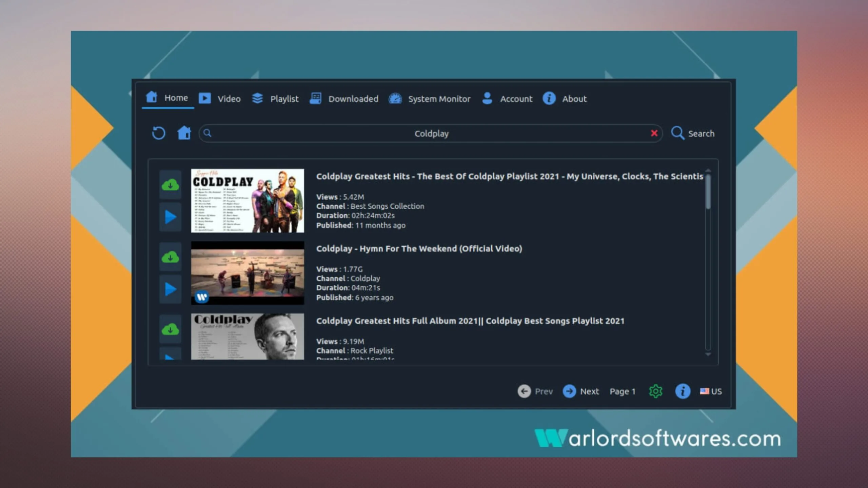The height and width of the screenshot is (488, 868).
Task: Click title 'Coldplay Greatest Hits Full Album 2021'
Action: (x=470, y=321)
